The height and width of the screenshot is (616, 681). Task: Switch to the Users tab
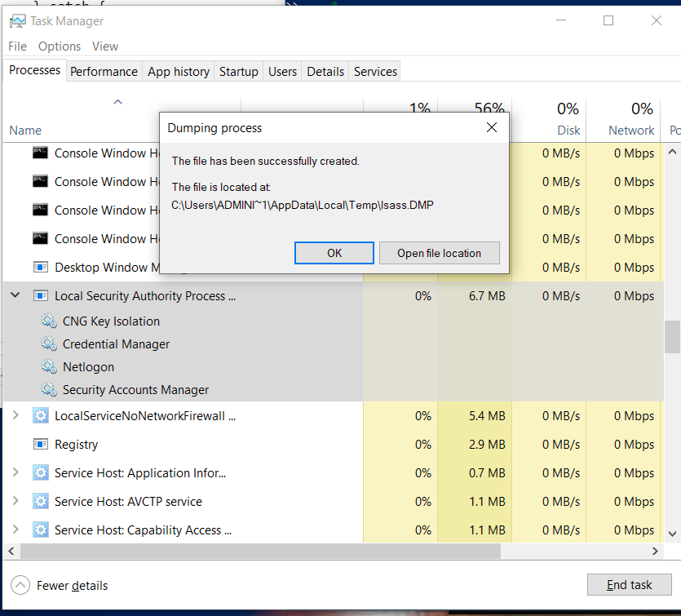click(x=282, y=71)
